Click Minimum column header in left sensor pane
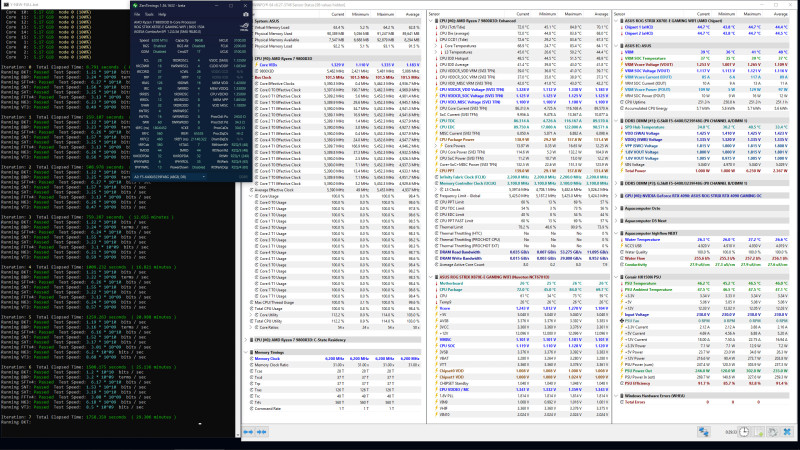800x450 pixels. [x=360, y=14]
